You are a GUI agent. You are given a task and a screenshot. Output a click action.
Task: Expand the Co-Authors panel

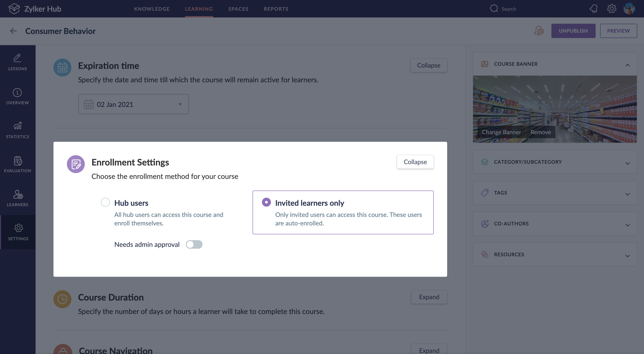click(x=555, y=223)
